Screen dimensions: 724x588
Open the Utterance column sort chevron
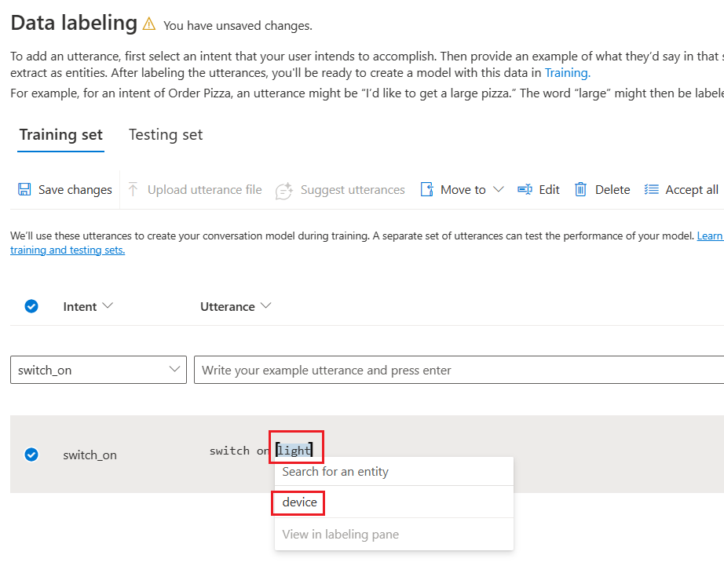coord(266,305)
